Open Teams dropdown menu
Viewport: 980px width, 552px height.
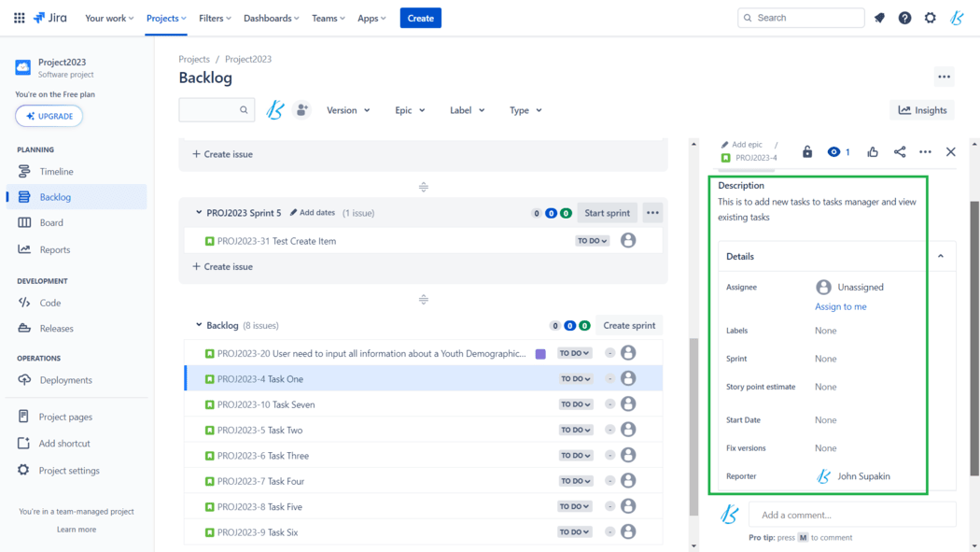click(329, 18)
